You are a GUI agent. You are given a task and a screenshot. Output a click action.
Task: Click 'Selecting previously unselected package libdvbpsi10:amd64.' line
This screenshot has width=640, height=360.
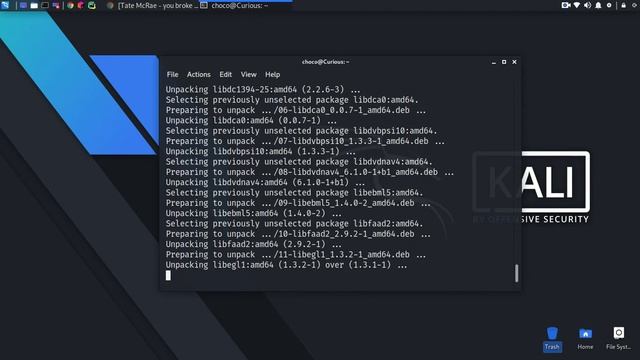tap(301, 131)
